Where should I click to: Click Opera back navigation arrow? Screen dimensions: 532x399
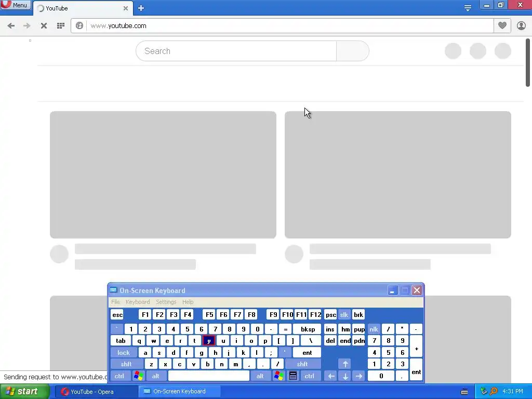click(x=11, y=26)
